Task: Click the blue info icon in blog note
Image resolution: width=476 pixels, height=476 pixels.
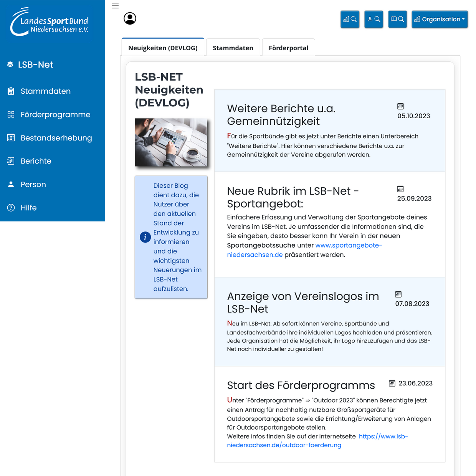Action: tap(145, 237)
